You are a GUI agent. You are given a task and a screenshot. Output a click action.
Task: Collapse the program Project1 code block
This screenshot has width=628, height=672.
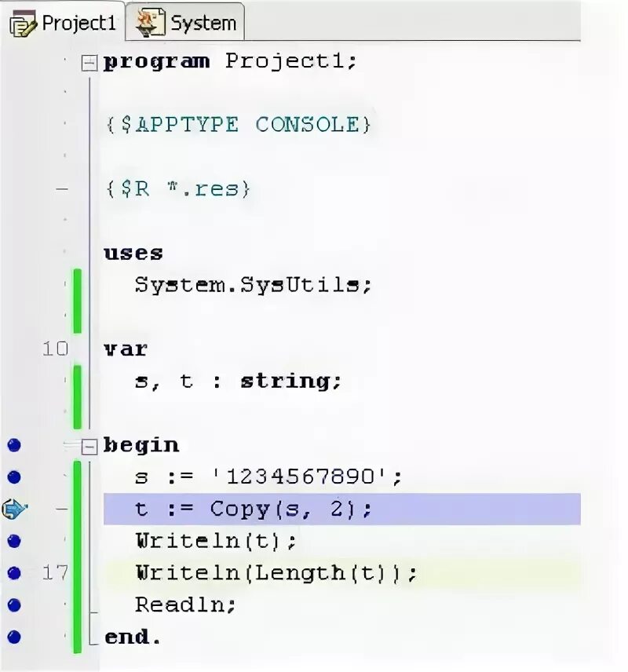tap(90, 63)
